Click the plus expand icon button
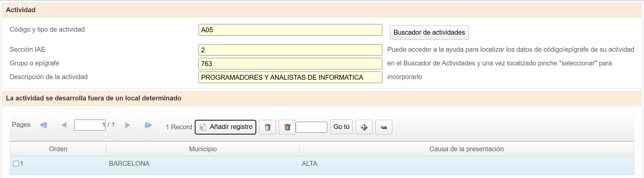The width and height of the screenshot is (644, 178). 364,127
